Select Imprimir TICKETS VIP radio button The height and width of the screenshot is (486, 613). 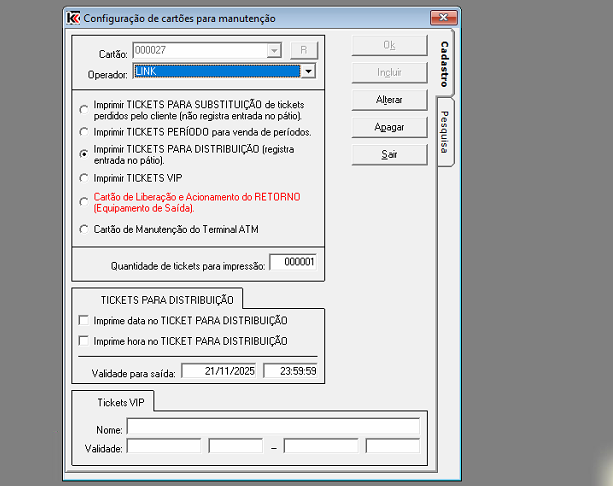[x=84, y=177]
